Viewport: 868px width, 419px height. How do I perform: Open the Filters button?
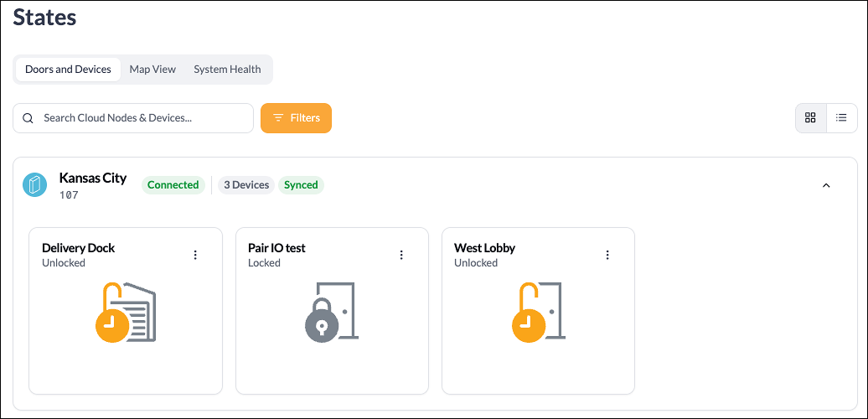(296, 118)
